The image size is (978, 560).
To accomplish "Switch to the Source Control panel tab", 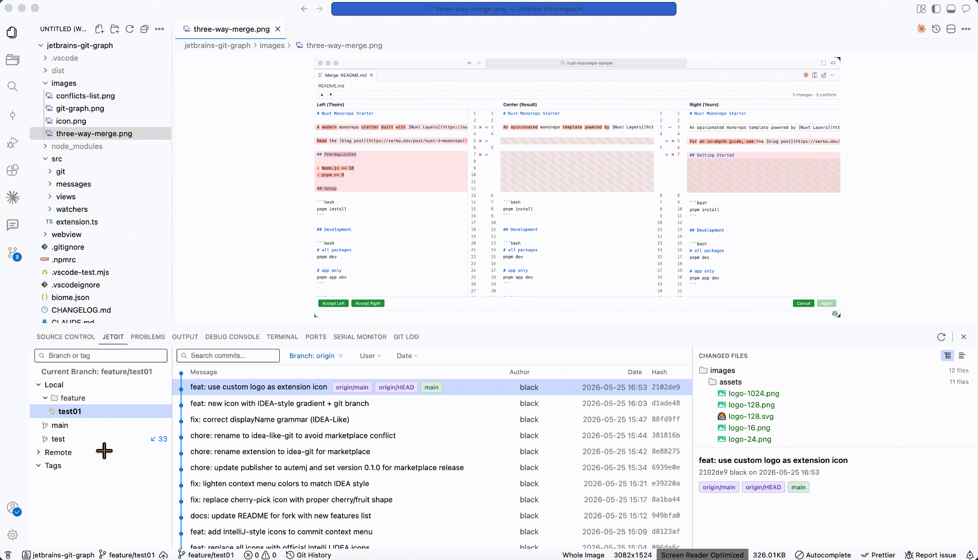I will click(x=66, y=337).
